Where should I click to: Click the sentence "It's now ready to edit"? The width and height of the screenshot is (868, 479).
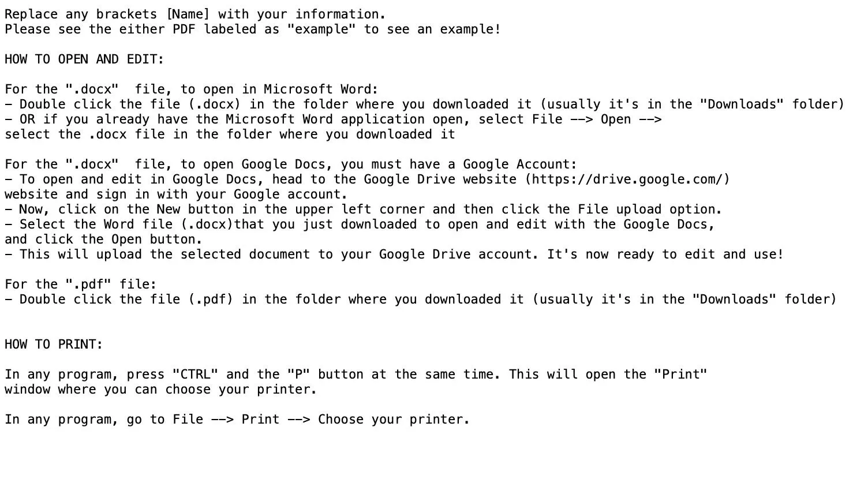[665, 254]
